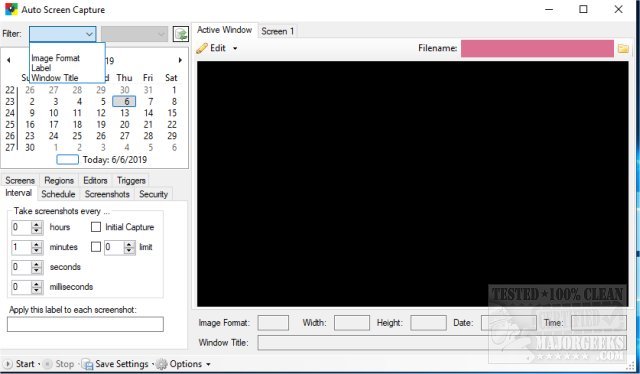
Task: Go to previous month with the left calendar arrow
Action: (x=9, y=60)
